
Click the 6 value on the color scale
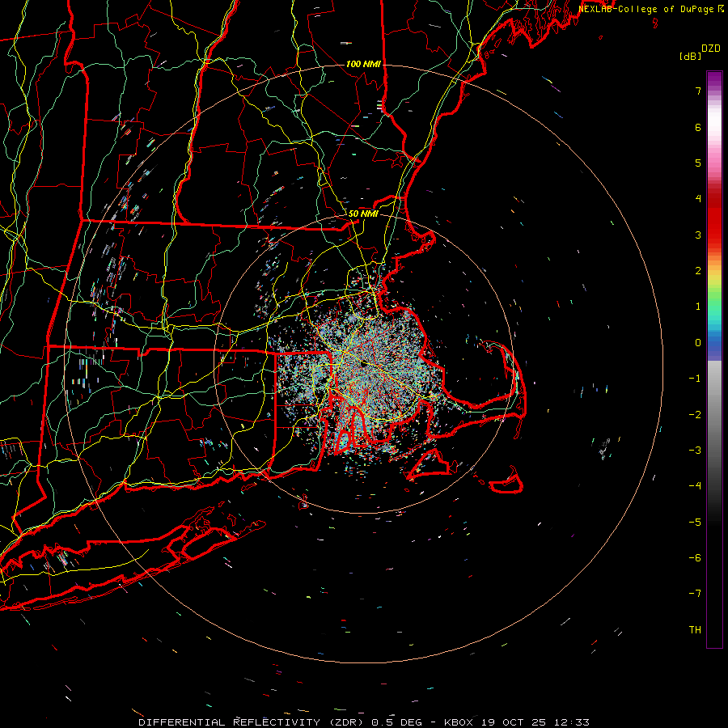698,127
